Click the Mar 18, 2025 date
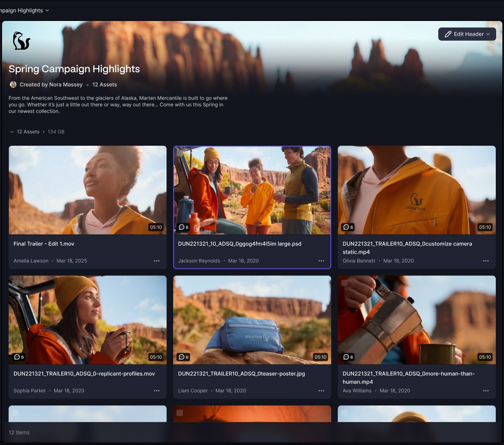Viewport: 504px width, 445px height. 72,261
